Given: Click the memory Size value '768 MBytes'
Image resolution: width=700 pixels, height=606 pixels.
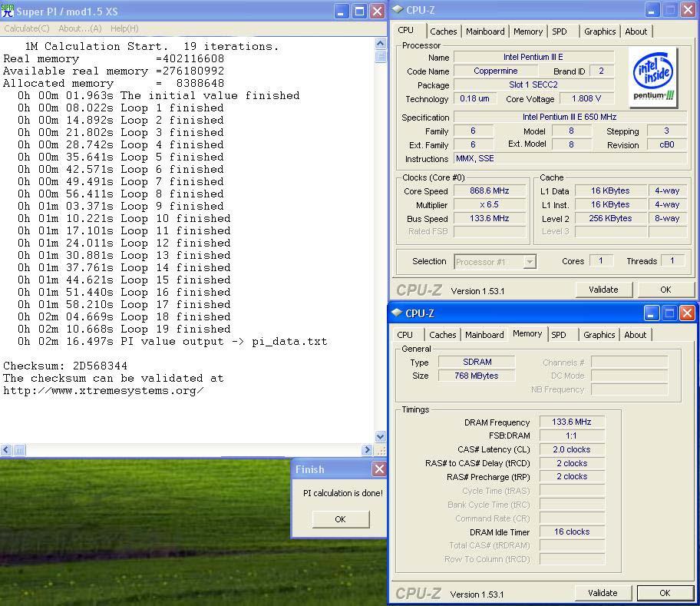Looking at the screenshot, I should coord(477,376).
